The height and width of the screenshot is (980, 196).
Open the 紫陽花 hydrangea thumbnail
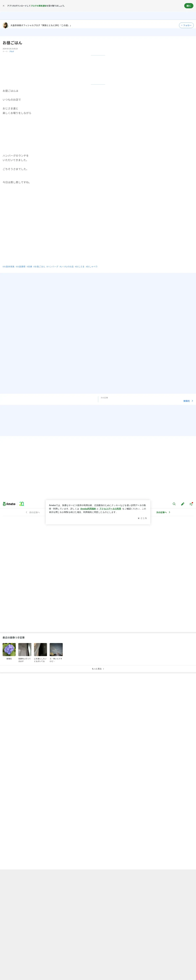click(9, 650)
